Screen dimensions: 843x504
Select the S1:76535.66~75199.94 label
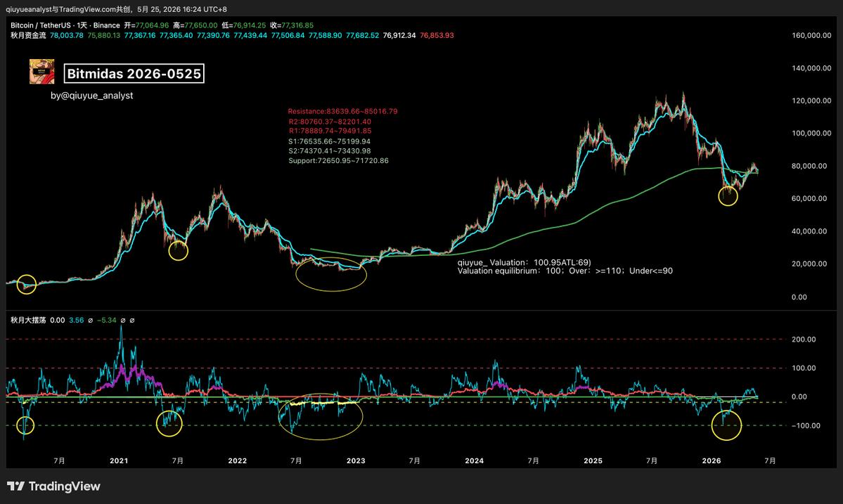(x=330, y=141)
